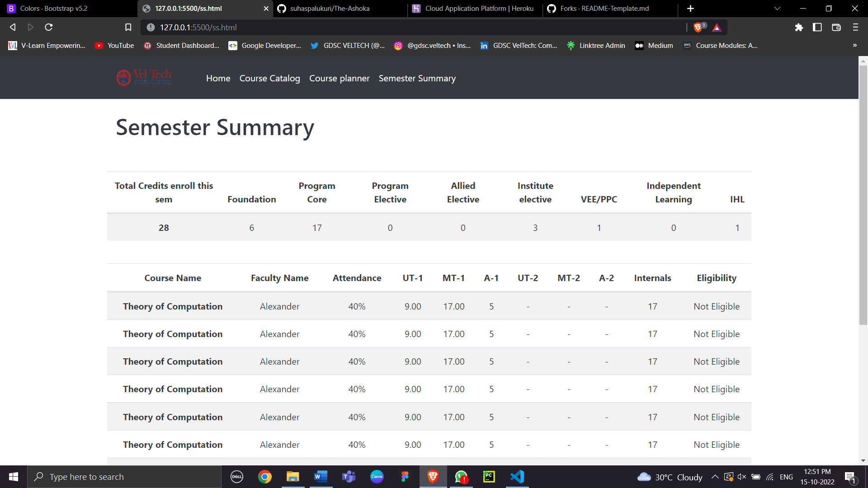Open the tab search dropdown arrow

(777, 9)
